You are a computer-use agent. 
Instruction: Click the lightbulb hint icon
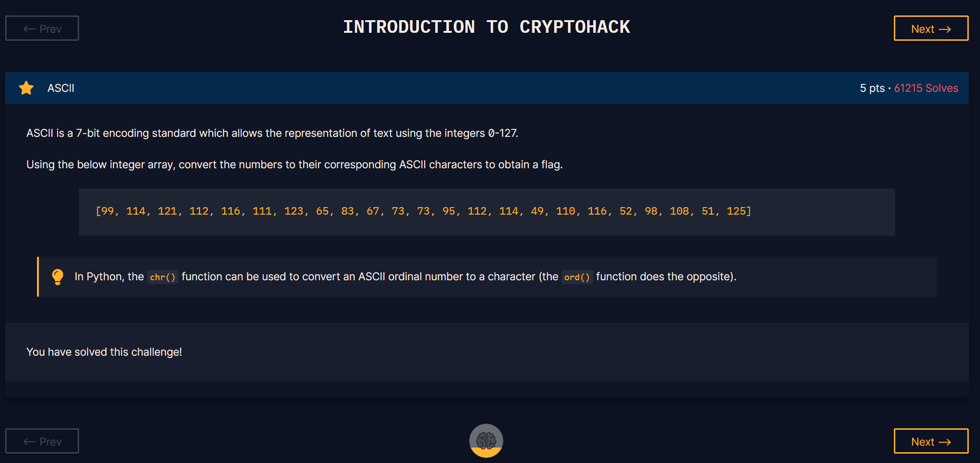pyautogui.click(x=58, y=276)
